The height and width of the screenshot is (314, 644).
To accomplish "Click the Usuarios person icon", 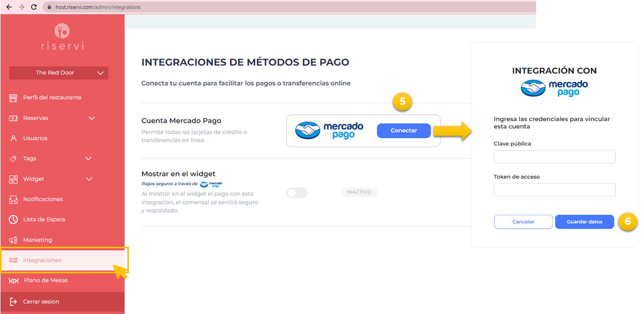I will [x=13, y=138].
